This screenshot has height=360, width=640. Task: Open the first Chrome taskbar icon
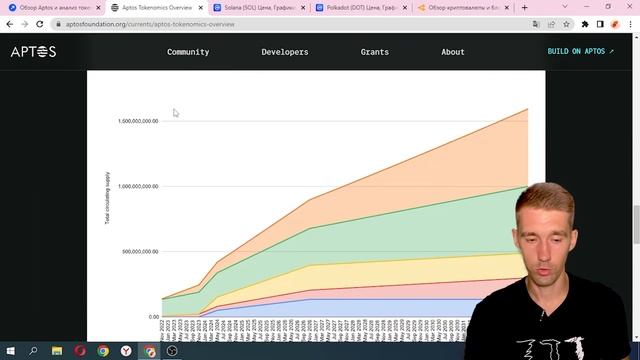coord(103,351)
